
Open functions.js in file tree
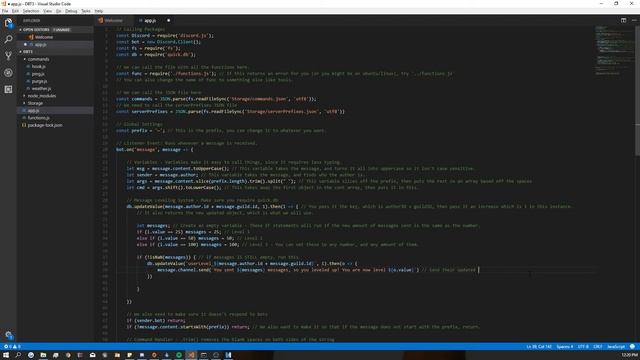click(x=38, y=118)
